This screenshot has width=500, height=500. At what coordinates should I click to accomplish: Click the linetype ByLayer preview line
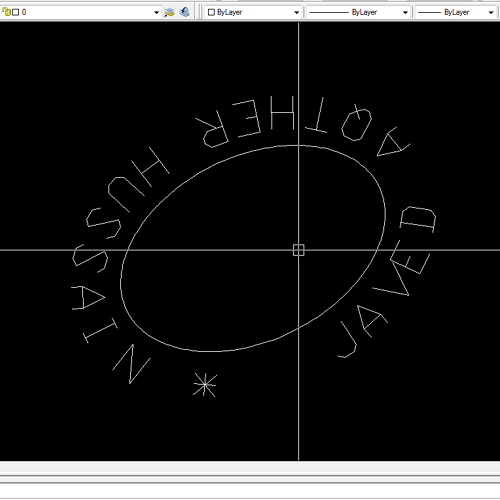pos(329,13)
